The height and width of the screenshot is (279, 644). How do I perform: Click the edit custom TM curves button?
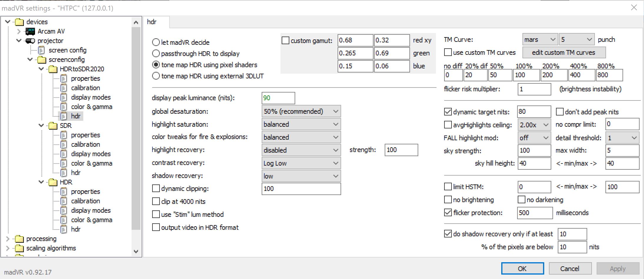pos(564,52)
